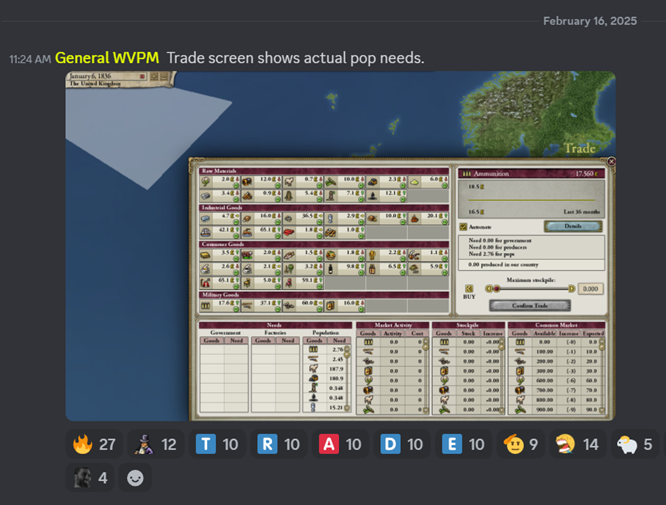The width and height of the screenshot is (666, 505).
Task: Sort Population needs by the Need column
Action: click(339, 340)
